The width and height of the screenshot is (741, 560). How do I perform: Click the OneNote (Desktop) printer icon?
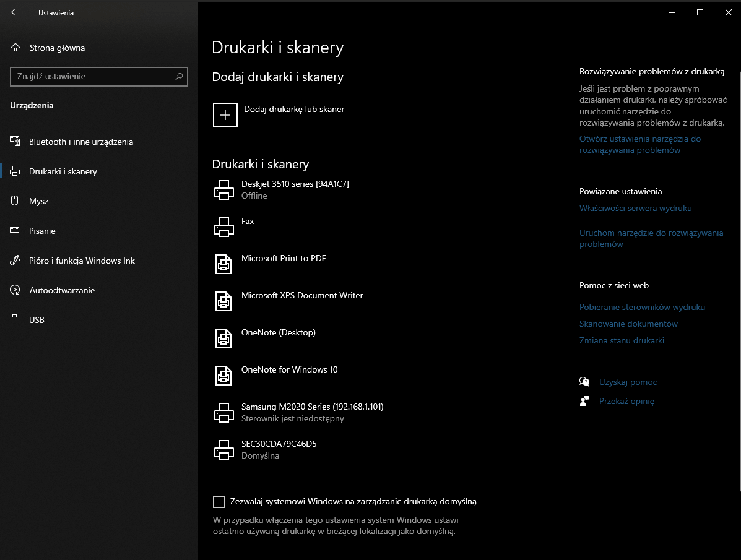click(223, 338)
